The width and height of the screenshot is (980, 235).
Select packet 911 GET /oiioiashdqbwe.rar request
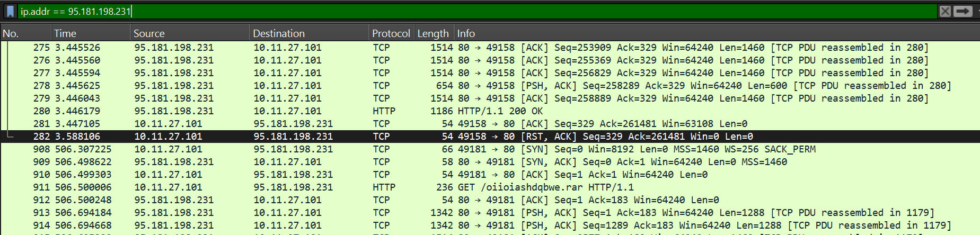[x=490, y=187]
